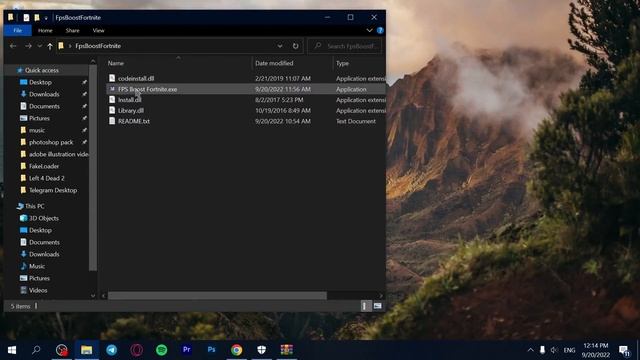Show hidden system tray icons

point(530,350)
